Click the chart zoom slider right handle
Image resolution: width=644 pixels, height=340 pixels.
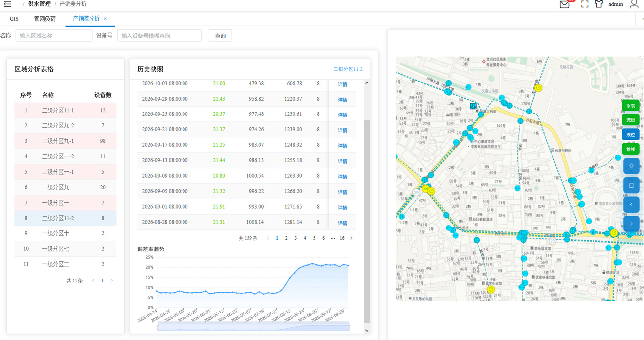348,327
